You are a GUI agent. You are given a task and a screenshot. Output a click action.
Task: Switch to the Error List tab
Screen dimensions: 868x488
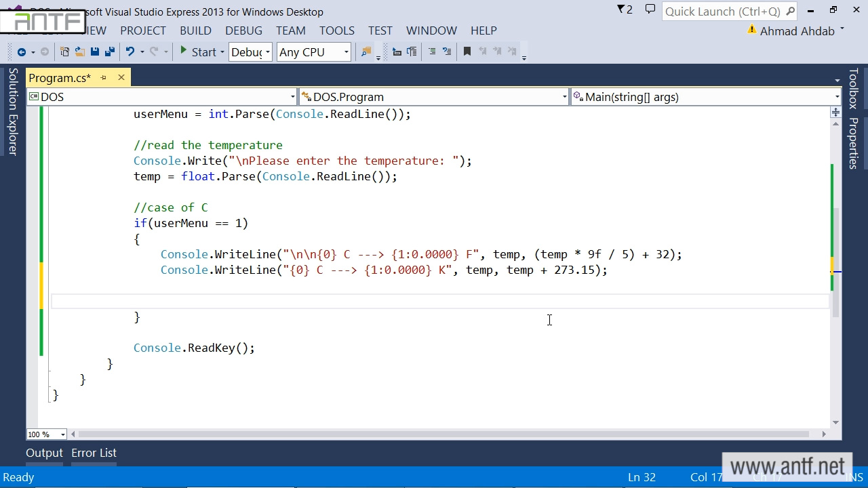tap(94, 453)
